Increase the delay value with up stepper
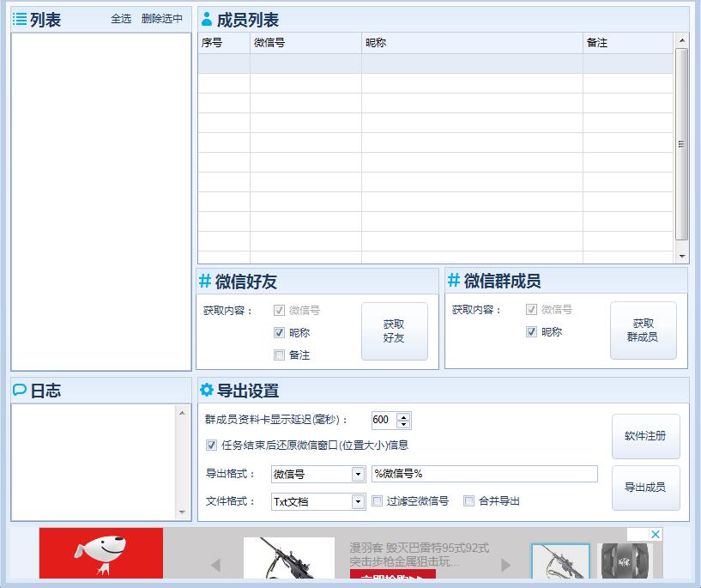Image resolution: width=701 pixels, height=588 pixels. pyautogui.click(x=404, y=416)
